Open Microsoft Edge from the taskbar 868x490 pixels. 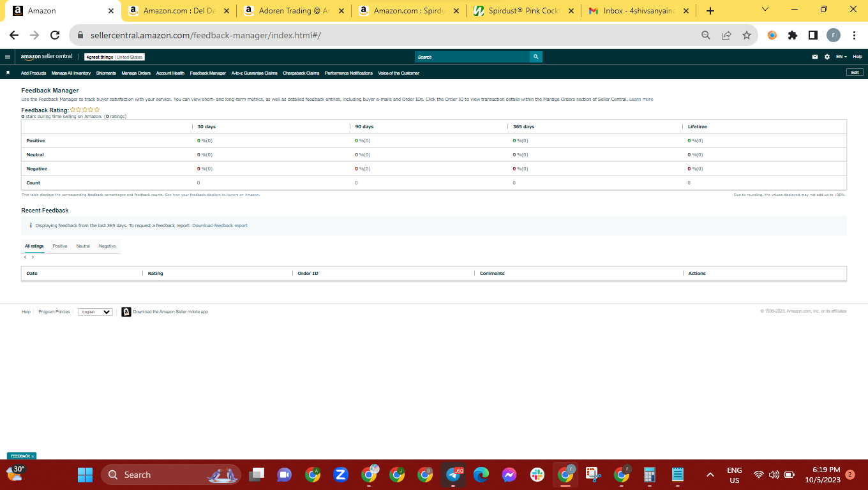481,475
